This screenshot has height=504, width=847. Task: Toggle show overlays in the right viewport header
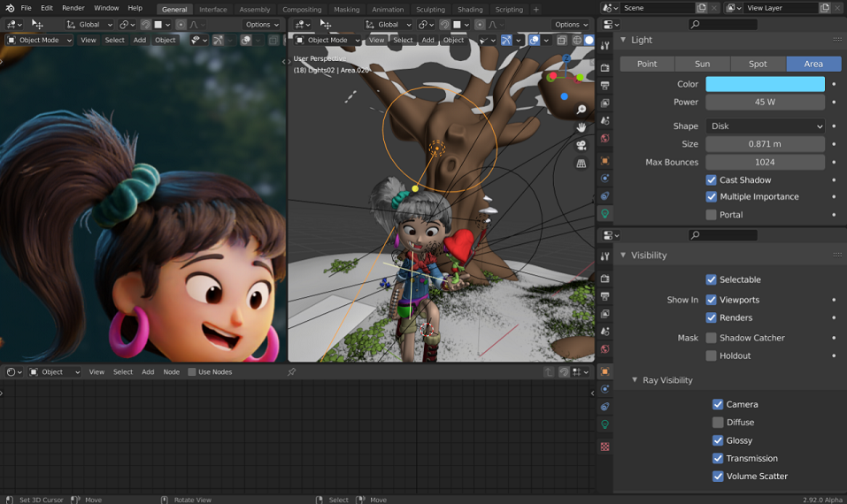point(535,40)
